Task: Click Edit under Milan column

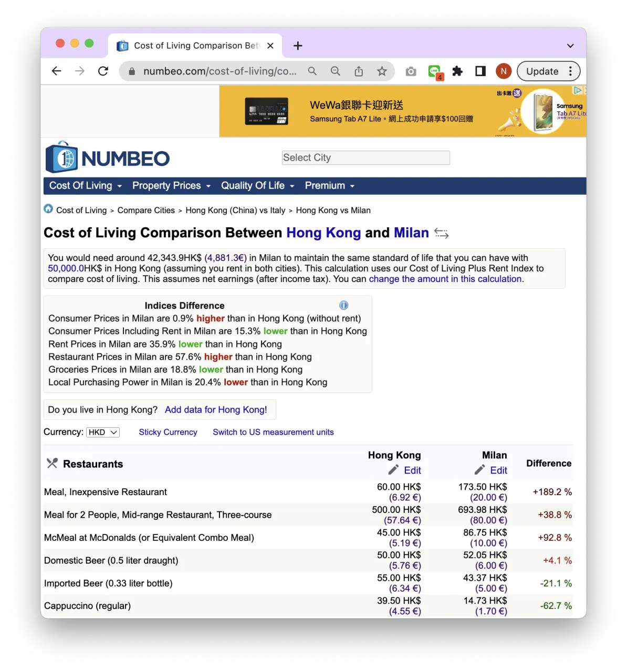Action: point(498,470)
